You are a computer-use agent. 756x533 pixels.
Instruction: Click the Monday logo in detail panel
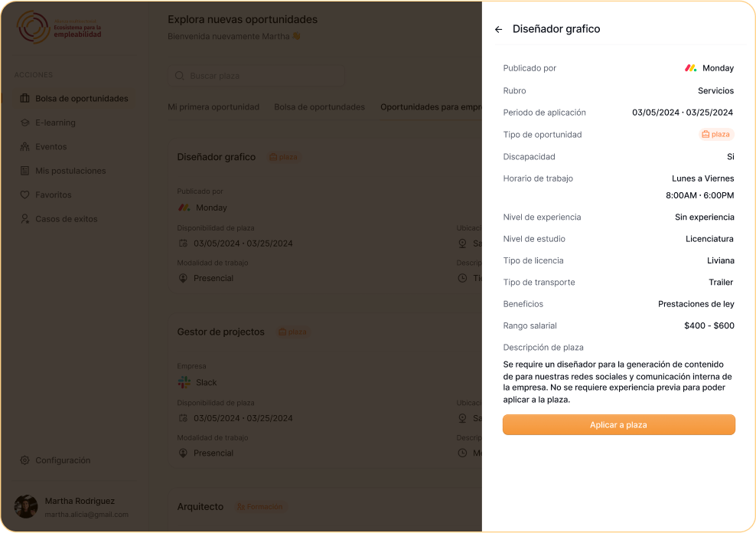tap(690, 68)
